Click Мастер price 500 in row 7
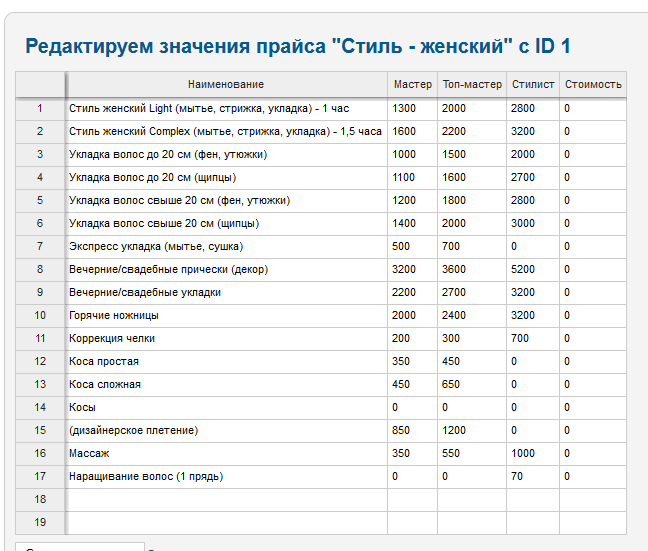 coord(412,247)
